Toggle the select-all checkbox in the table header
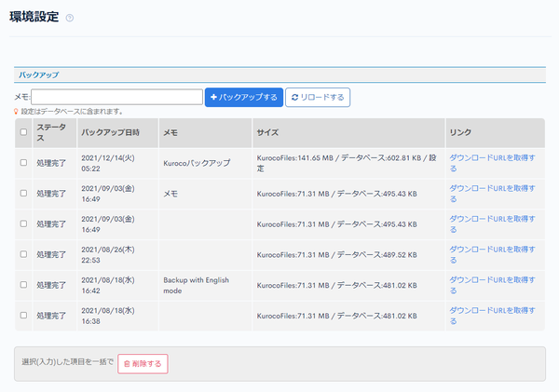Image resolution: width=559 pixels, height=392 pixels. coord(23,132)
